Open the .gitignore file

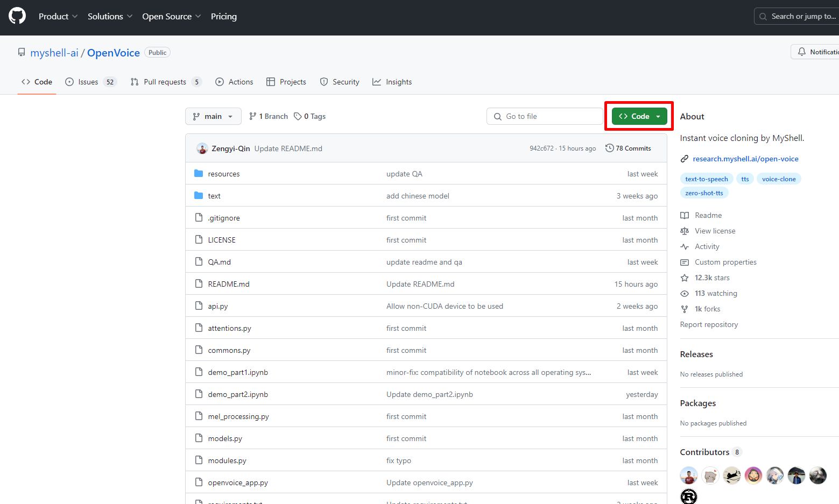click(224, 218)
